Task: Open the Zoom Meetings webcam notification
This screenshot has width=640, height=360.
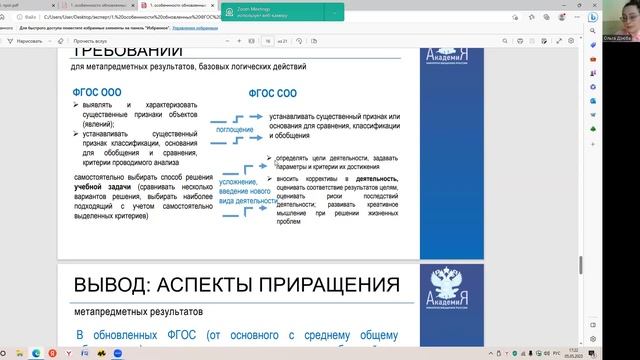Action: click(273, 12)
